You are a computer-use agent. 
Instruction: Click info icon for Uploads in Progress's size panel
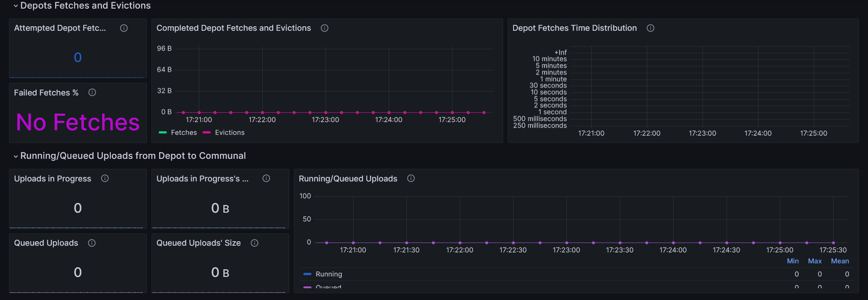266,179
